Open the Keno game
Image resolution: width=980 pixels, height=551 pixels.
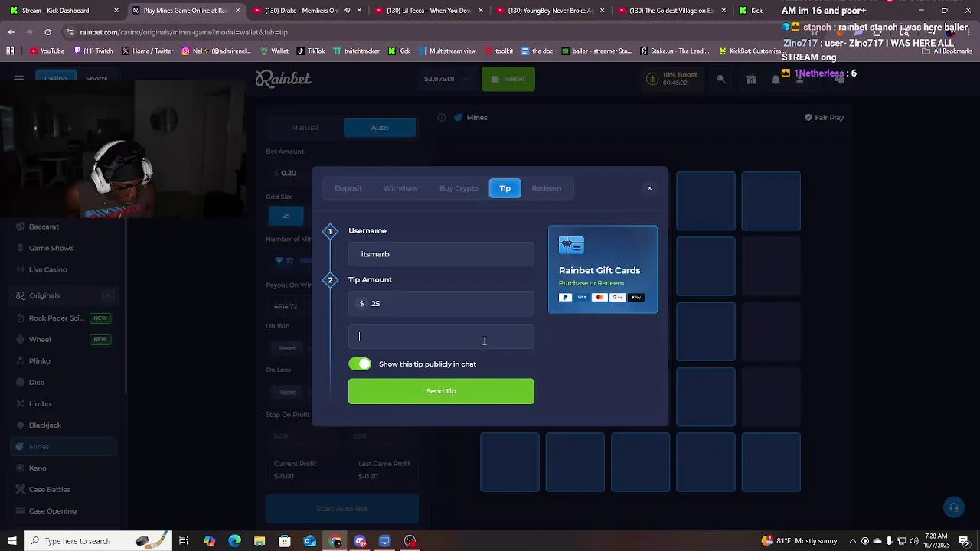pos(38,468)
